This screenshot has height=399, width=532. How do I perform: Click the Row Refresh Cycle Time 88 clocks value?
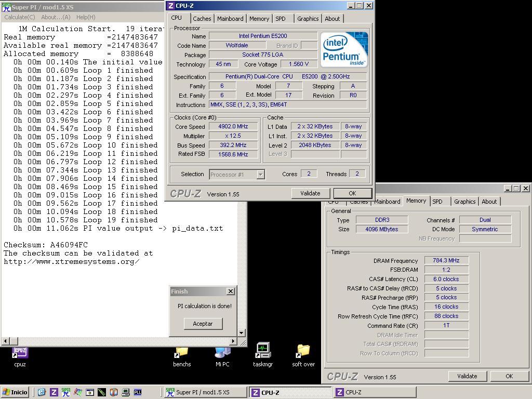pos(446,316)
